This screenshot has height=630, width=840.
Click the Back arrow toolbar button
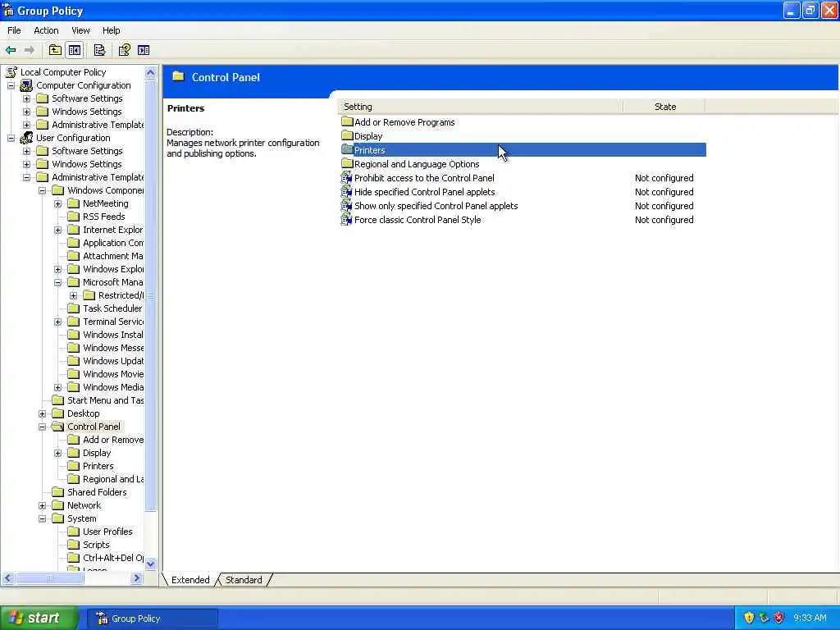click(11, 50)
